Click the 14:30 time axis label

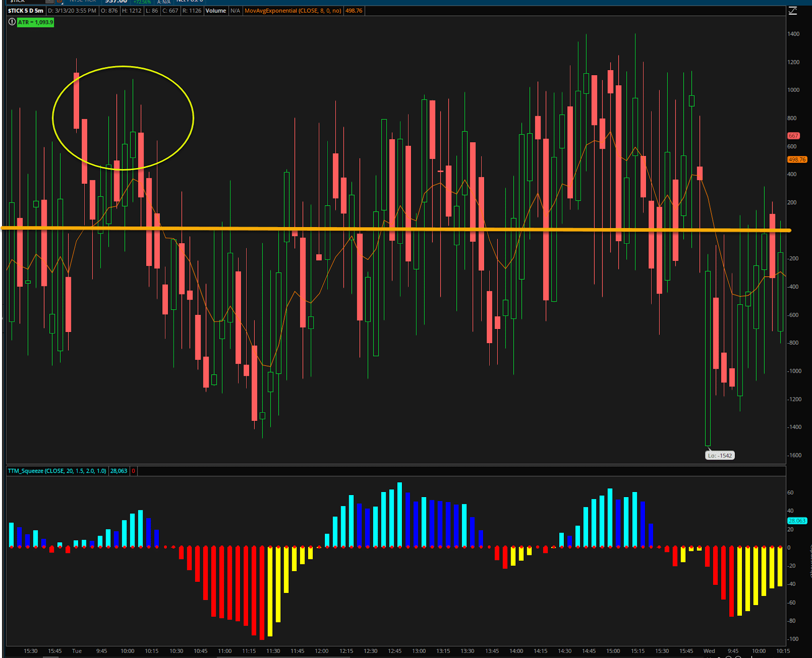[565, 651]
